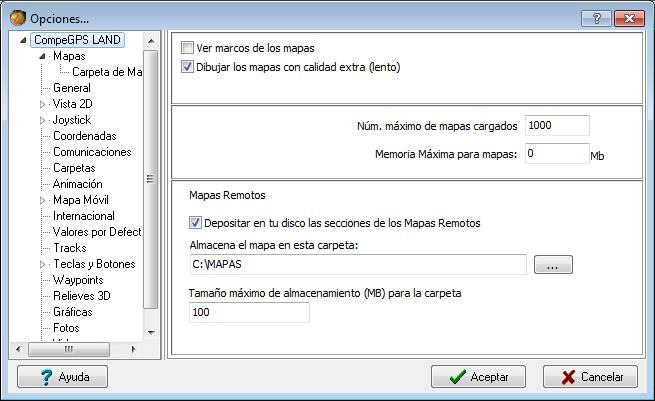Click the Núm. máximo de mapas cargados field
655x401 pixels.
pyautogui.click(x=556, y=126)
